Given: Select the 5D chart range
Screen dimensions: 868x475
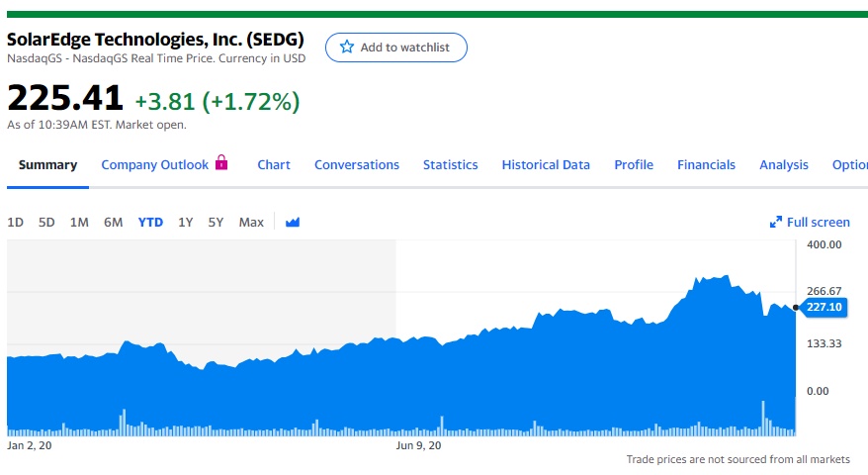Looking at the screenshot, I should tap(46, 223).
